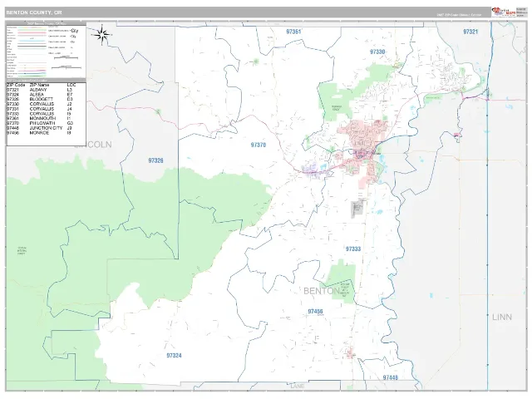Click the 97370 ZIP label on the map
The height and width of the screenshot is (399, 532).
pyautogui.click(x=259, y=145)
